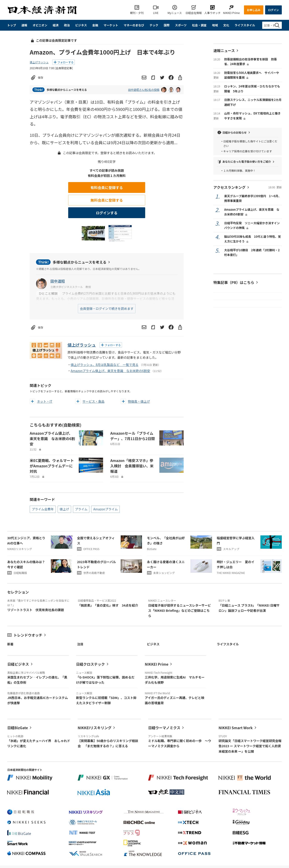Select the トップ navigation item
Screen dimensions: 289x868
[x=12, y=25]
